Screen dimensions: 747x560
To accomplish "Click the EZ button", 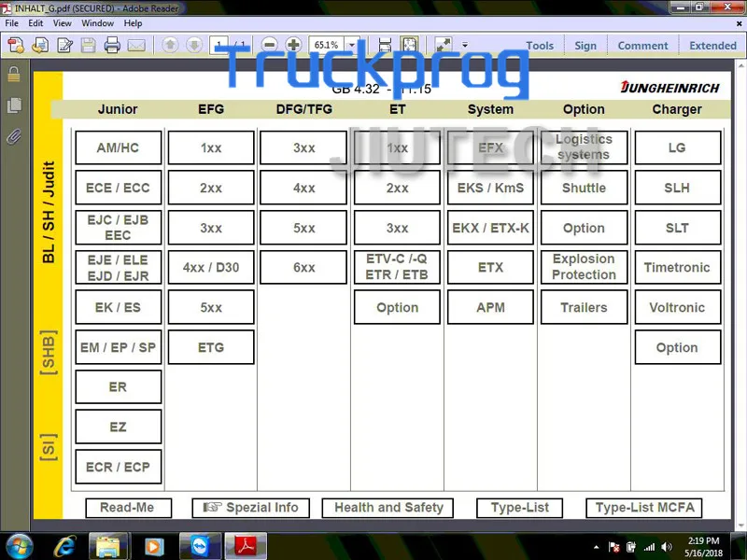I will pos(119,427).
